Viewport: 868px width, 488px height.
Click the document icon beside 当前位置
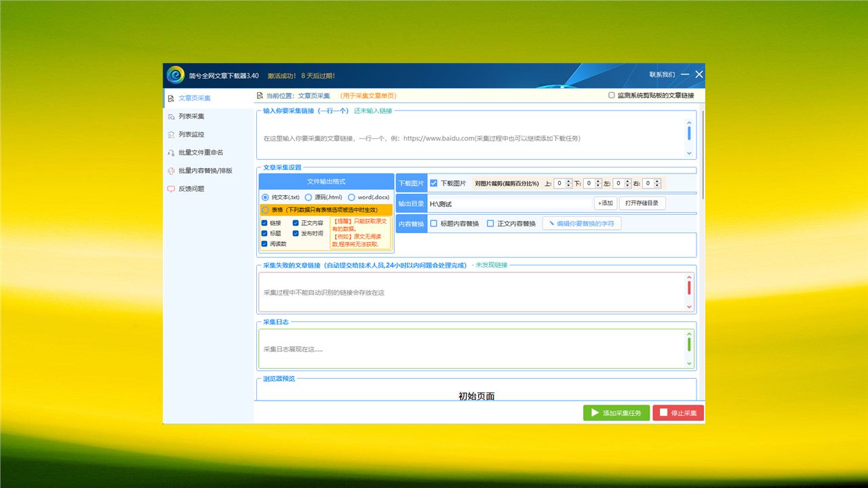260,96
